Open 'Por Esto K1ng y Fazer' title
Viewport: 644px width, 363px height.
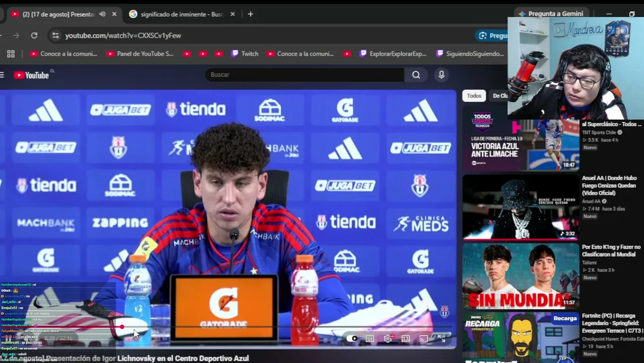611,251
